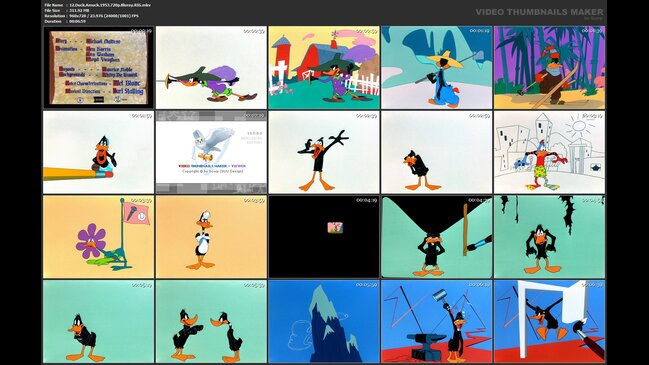Select the mostly black frame with tiny picture

tap(324, 237)
